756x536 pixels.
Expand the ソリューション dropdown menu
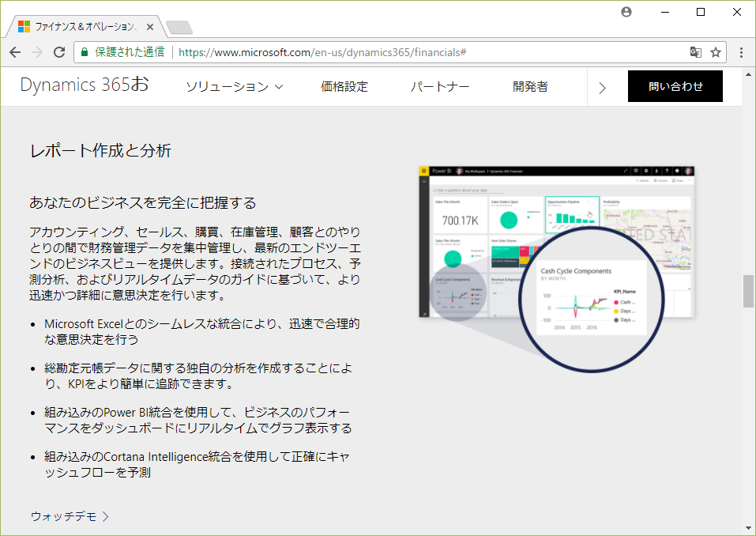coord(235,87)
